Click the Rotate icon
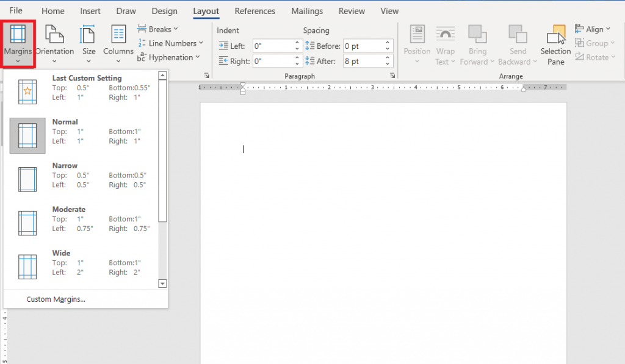The image size is (625, 364). 595,57
